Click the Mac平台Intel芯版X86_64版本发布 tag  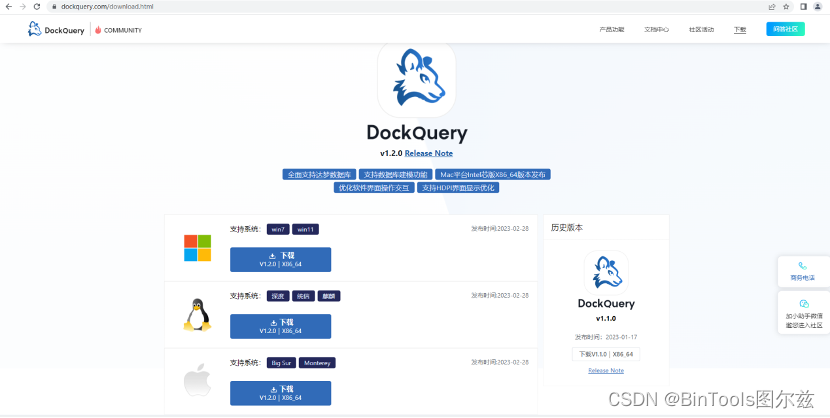click(x=493, y=175)
